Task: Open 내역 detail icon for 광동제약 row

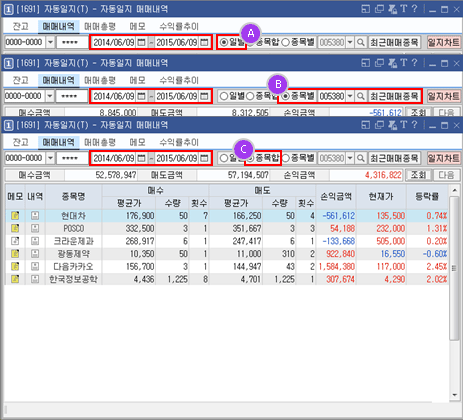Action: 35,254
